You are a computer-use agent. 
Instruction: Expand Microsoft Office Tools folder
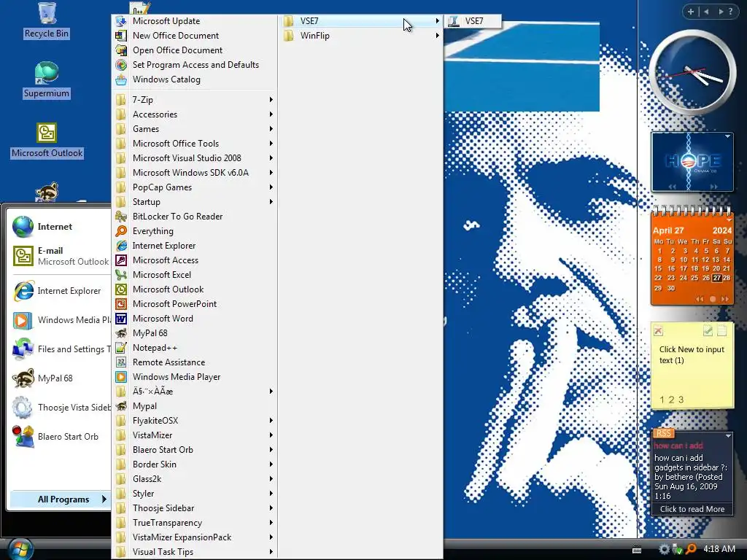click(195, 144)
